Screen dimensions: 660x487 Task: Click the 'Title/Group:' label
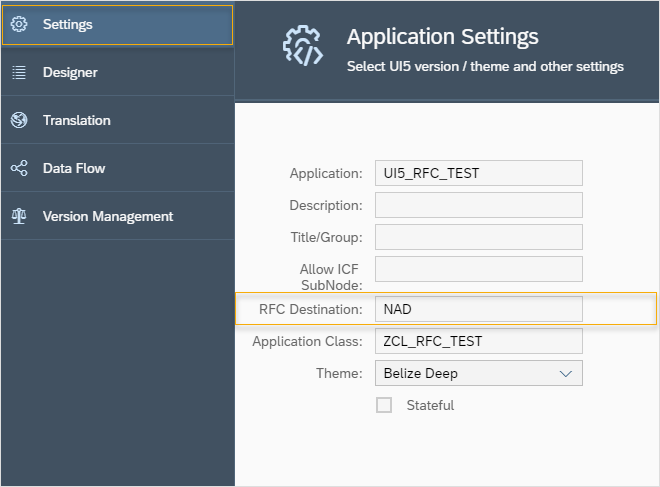(326, 237)
